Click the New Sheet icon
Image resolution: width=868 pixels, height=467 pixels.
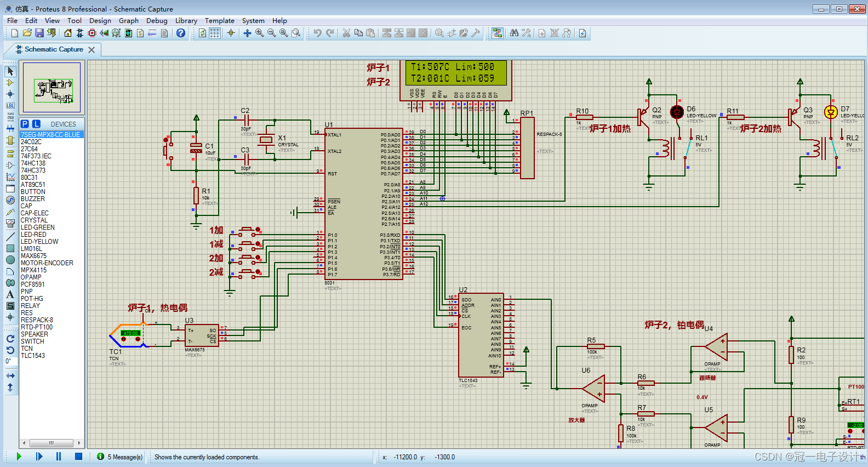click(x=542, y=33)
